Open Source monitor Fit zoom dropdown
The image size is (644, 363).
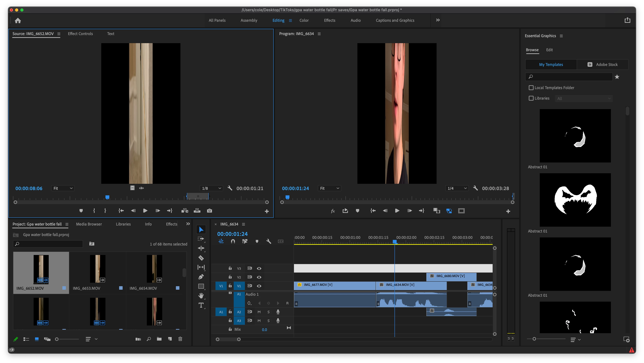(63, 188)
